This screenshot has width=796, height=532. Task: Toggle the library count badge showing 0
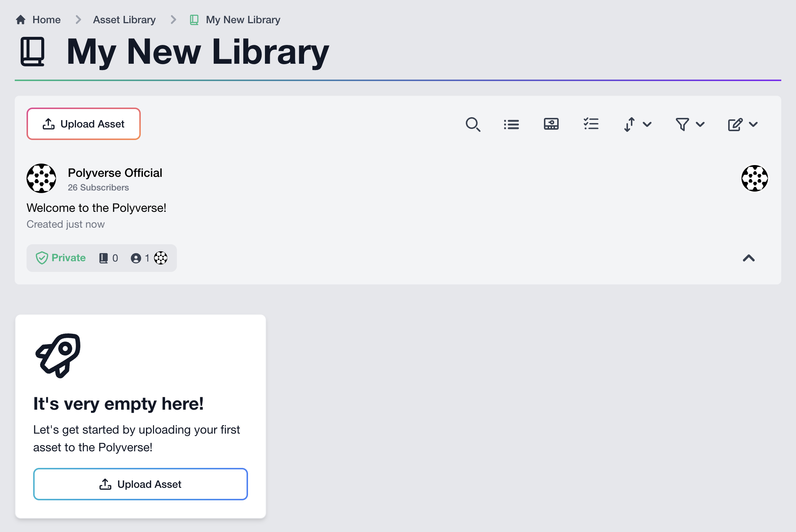(x=108, y=258)
